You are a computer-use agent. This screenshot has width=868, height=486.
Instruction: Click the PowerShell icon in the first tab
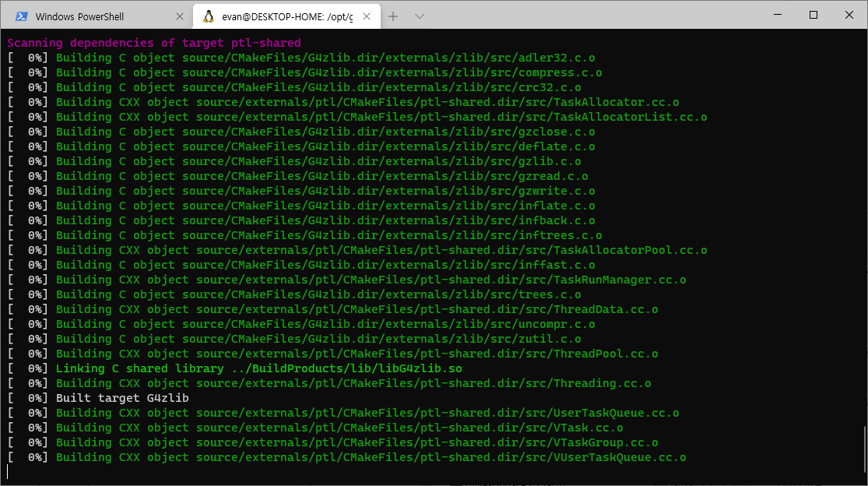click(x=23, y=16)
